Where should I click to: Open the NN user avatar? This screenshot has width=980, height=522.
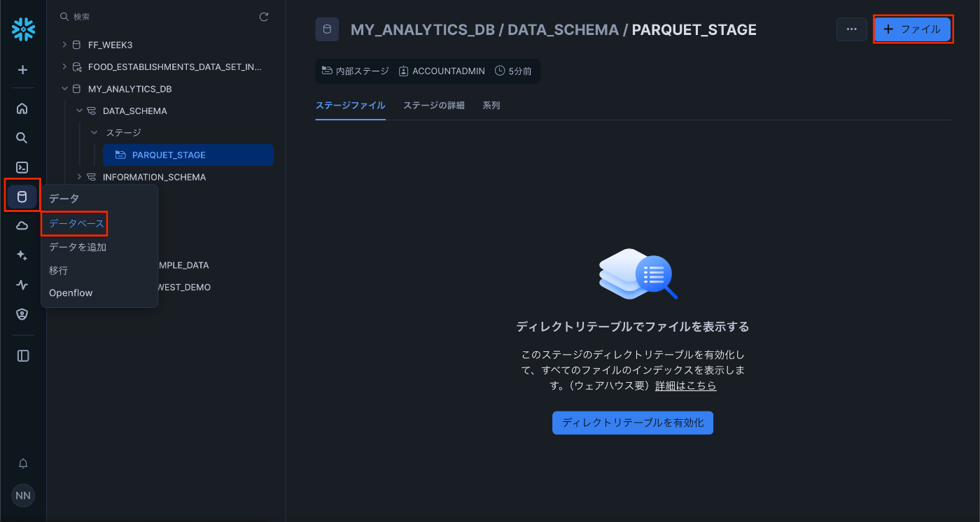[23, 495]
